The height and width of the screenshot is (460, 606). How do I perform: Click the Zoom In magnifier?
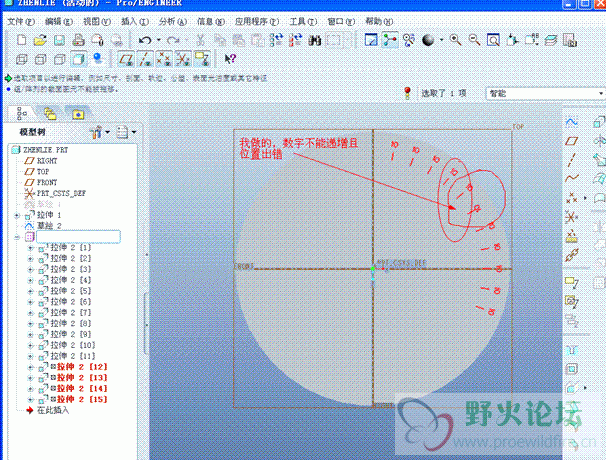click(456, 40)
